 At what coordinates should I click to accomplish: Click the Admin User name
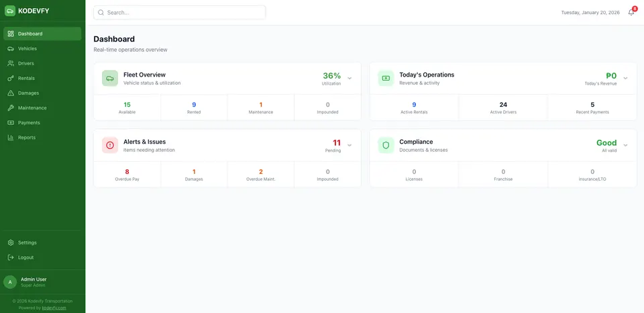tap(34, 279)
